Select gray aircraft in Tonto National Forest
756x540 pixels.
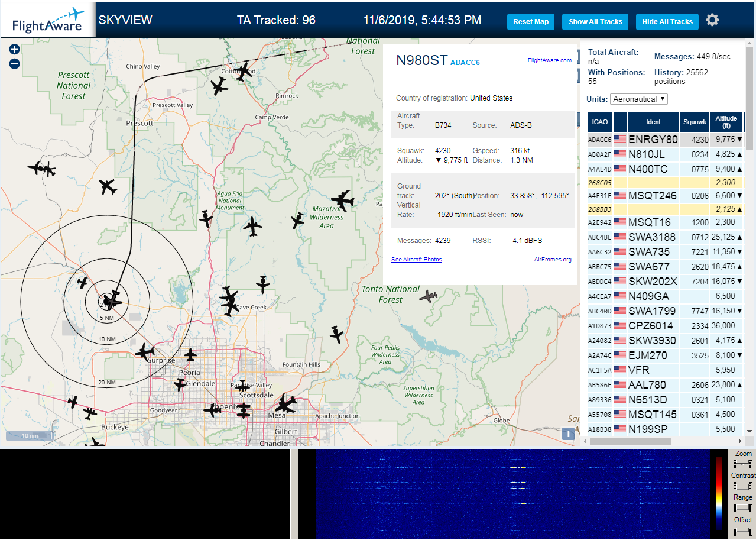click(x=429, y=296)
